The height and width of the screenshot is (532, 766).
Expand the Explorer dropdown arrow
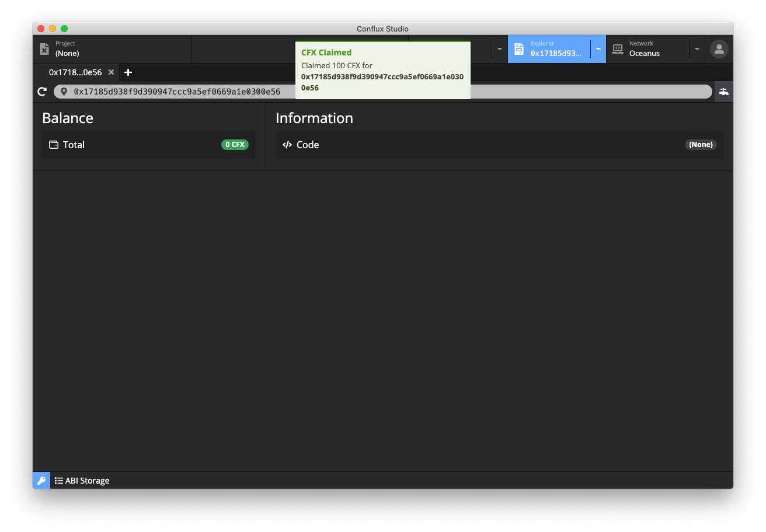click(598, 49)
